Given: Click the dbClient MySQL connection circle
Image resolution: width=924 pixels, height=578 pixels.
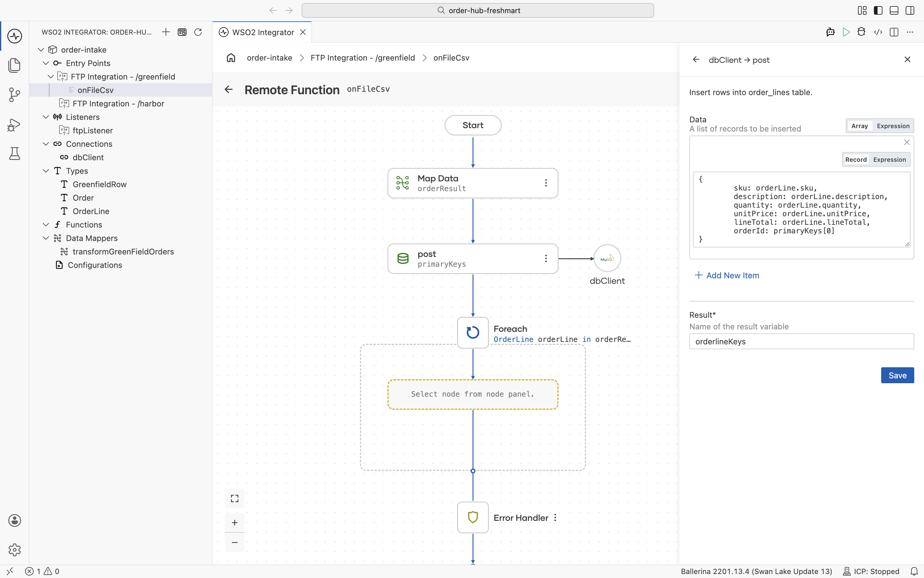Looking at the screenshot, I should click(x=607, y=258).
